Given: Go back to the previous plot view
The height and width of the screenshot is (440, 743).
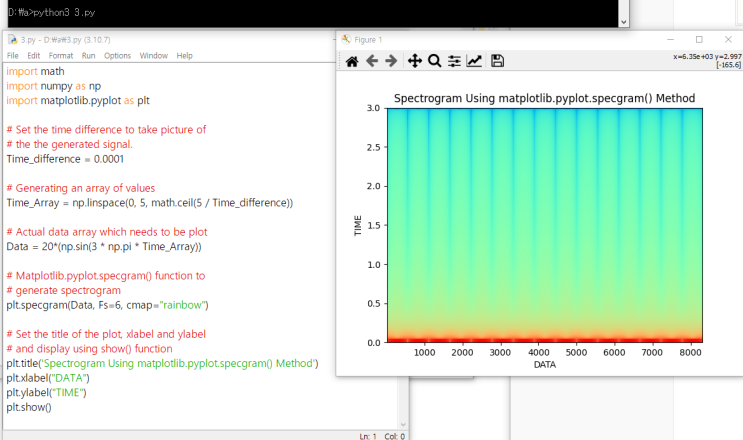Looking at the screenshot, I should pos(372,61).
